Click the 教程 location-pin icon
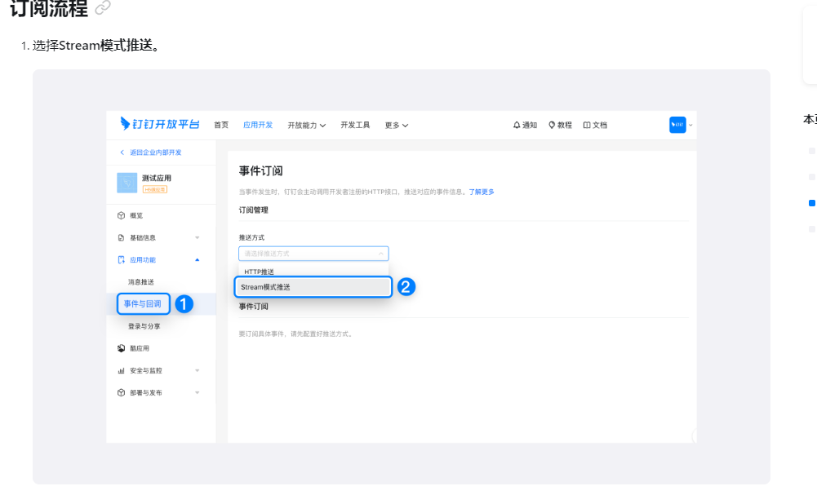The image size is (817, 504). point(552,125)
